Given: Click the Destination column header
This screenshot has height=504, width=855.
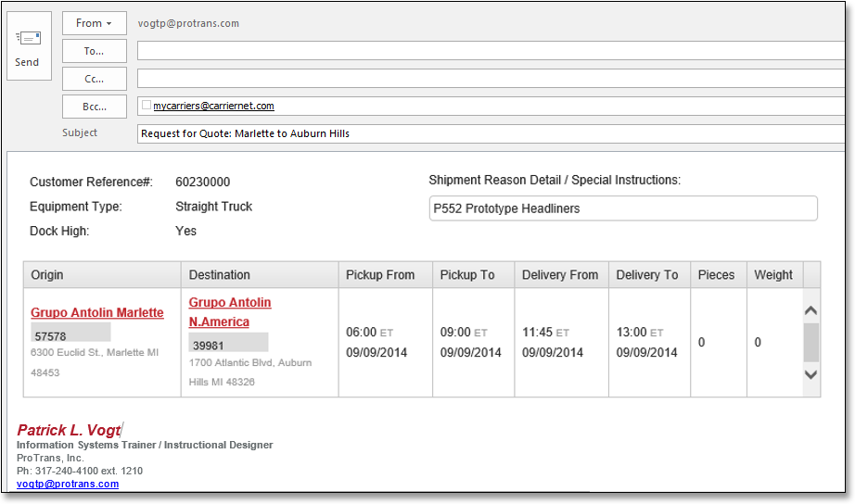Looking at the screenshot, I should pos(260,275).
